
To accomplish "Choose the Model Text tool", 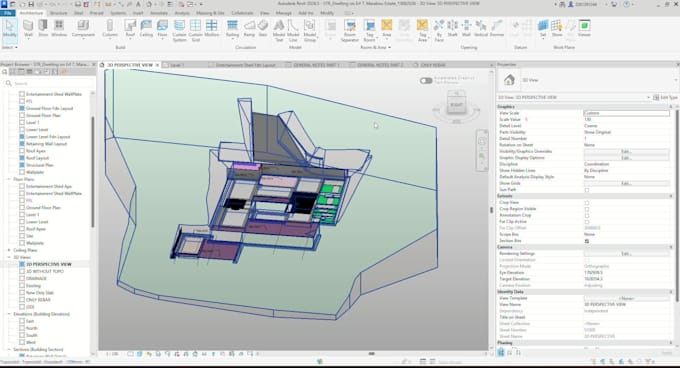I will click(279, 30).
